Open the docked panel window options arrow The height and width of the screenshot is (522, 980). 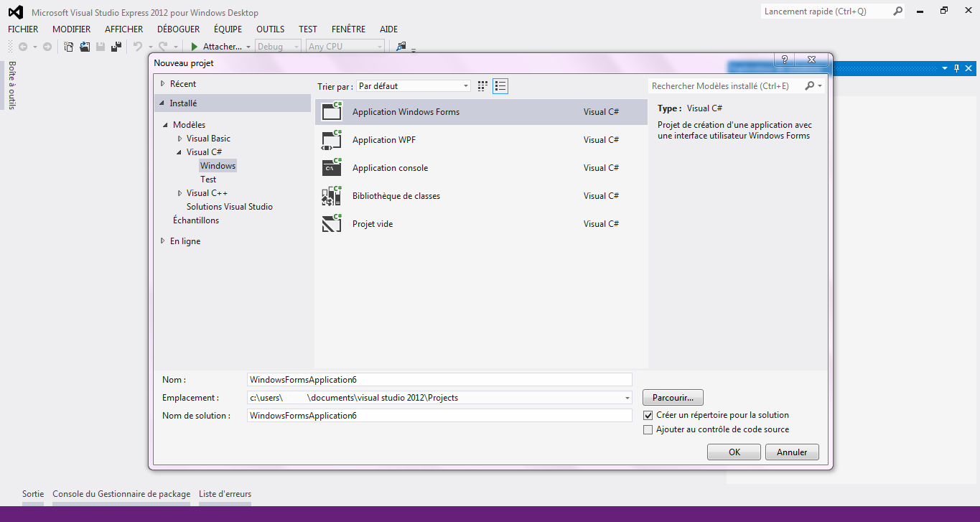[945, 68]
